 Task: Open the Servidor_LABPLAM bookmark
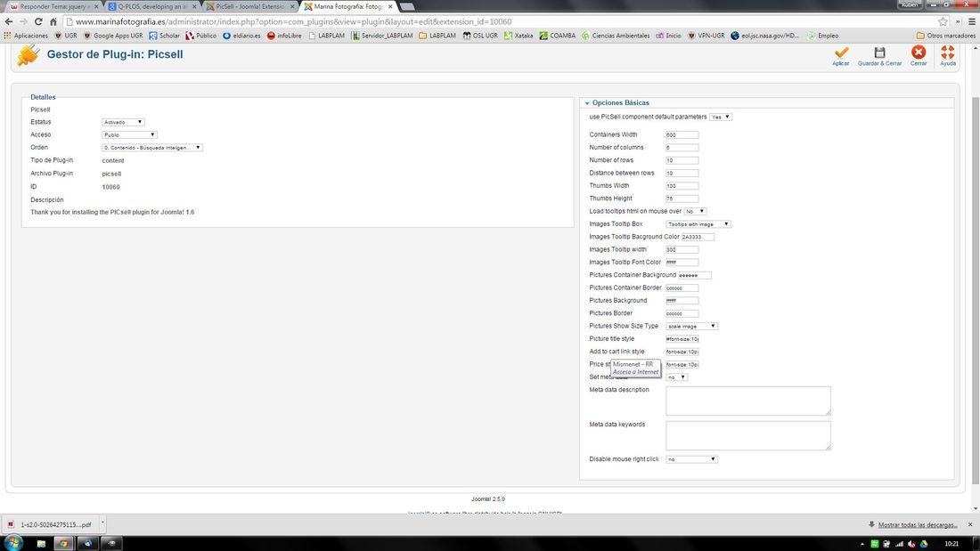[382, 36]
